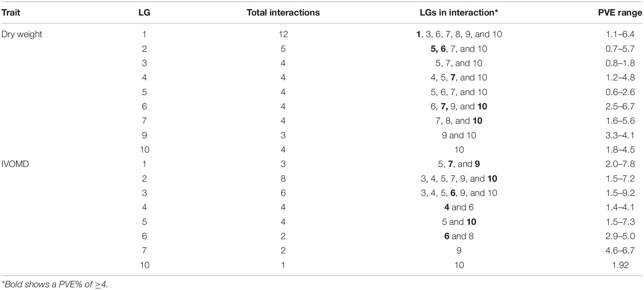Select the cell reading "4 and 6"
644x290 pixels.
click(x=459, y=207)
